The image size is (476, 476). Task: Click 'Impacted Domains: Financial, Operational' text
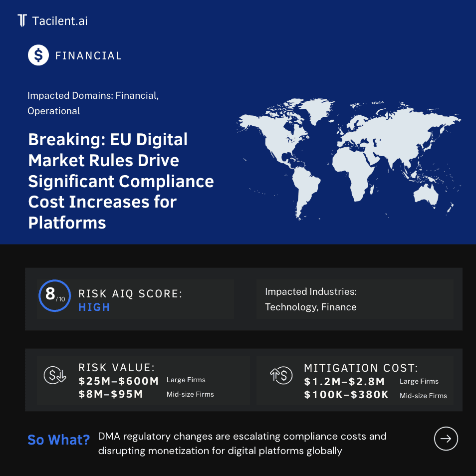(93, 103)
